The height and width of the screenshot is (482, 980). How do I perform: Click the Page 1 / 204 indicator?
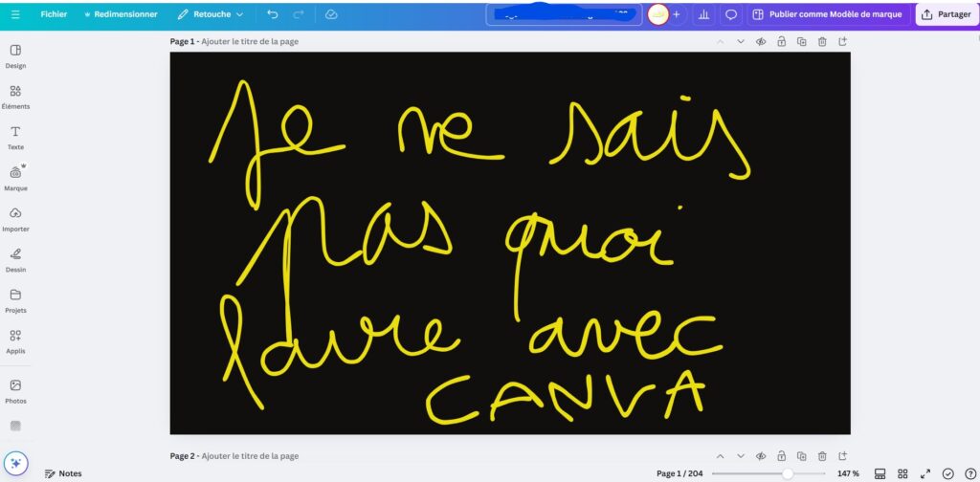pyautogui.click(x=679, y=473)
